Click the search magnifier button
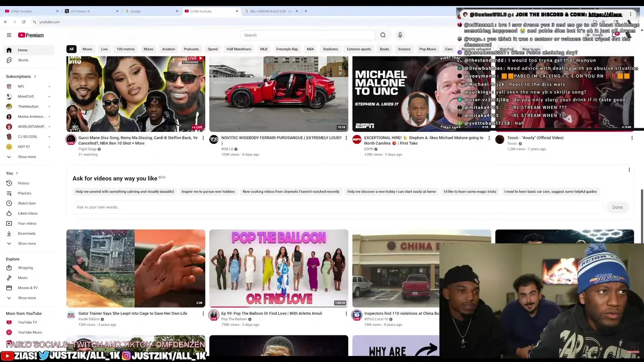This screenshot has height=362, width=644. [383, 35]
